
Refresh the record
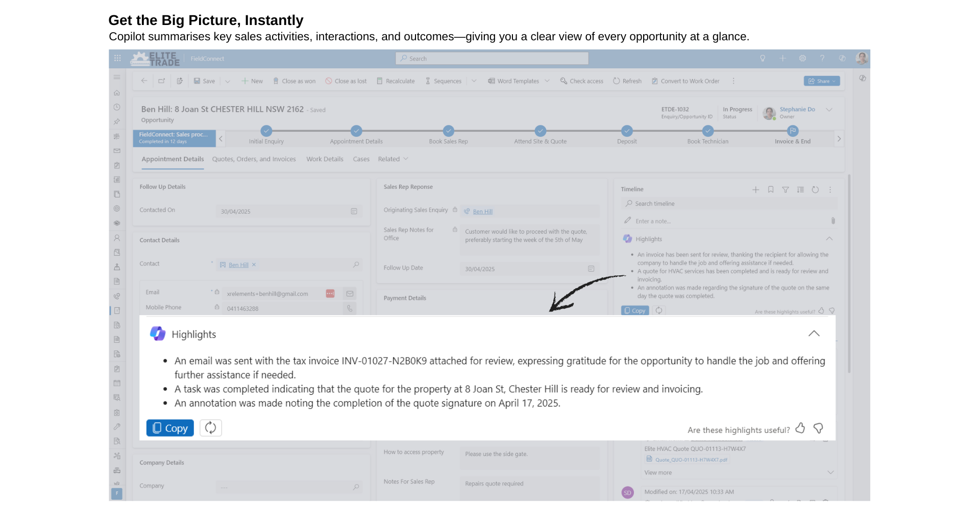(627, 81)
